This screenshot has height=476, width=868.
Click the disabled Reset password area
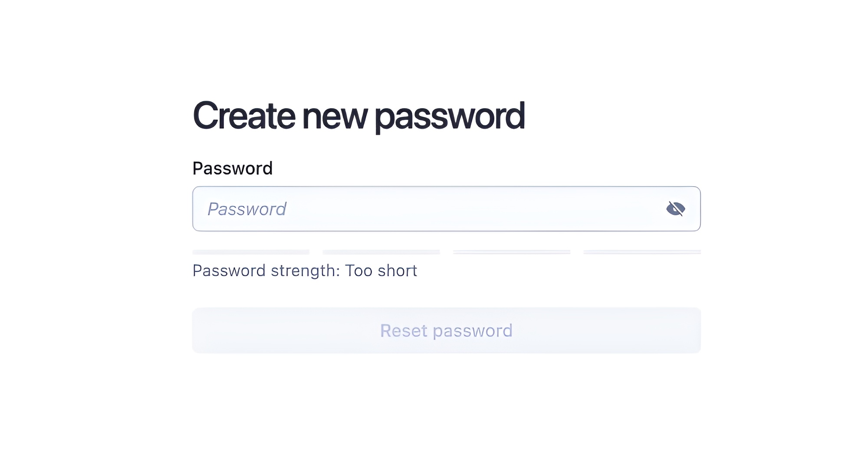446,331
